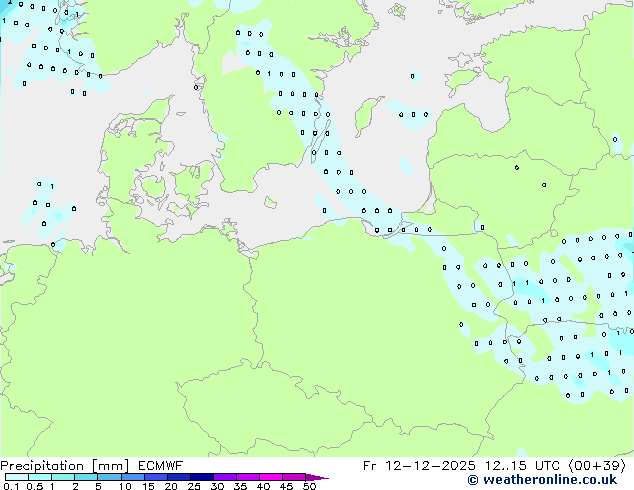634x490 pixels.
Task: Select the 0.5–1 mm legend color segment
Action: point(40,477)
